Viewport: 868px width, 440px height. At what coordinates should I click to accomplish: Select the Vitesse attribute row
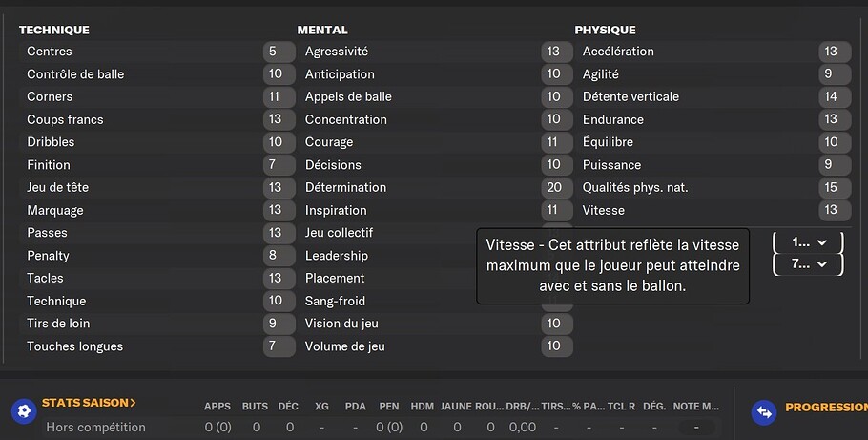[x=713, y=210]
